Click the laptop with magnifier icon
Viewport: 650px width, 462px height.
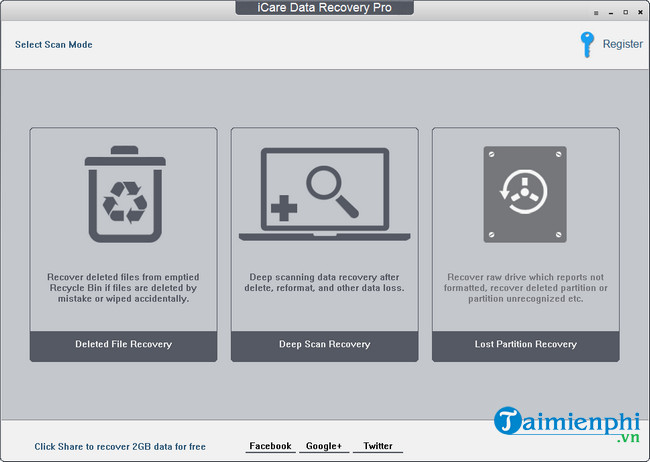pos(324,195)
